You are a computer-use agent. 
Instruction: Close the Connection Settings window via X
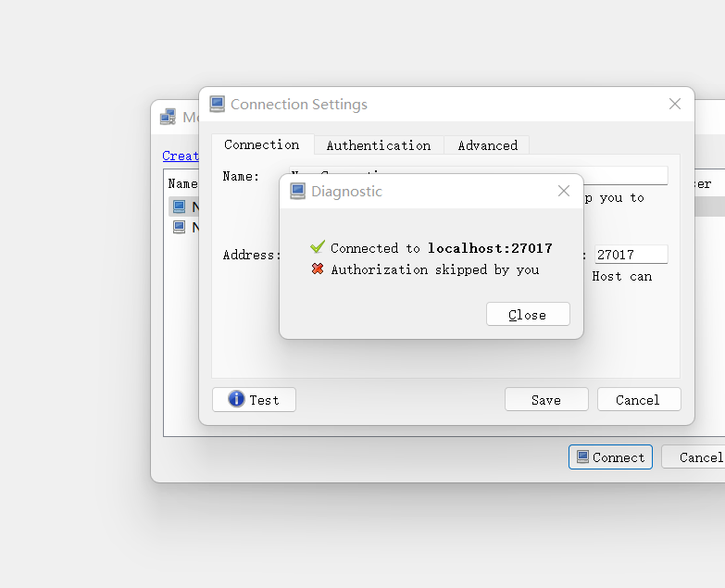point(675,104)
